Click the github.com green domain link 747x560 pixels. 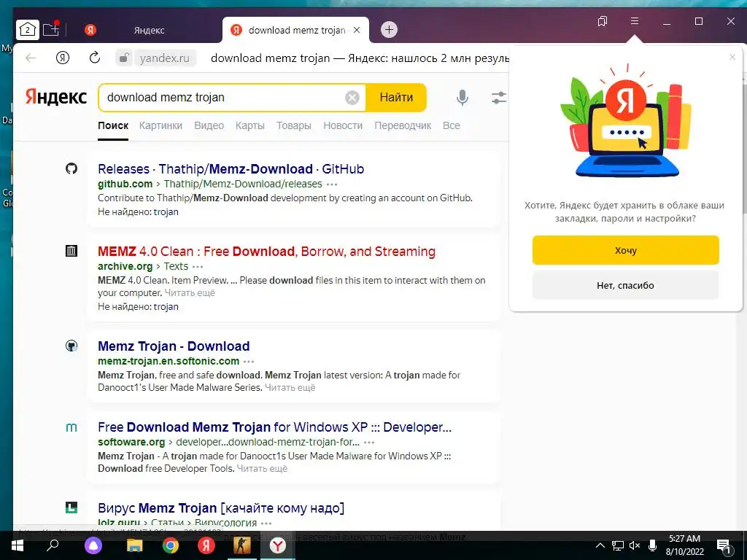click(x=125, y=184)
